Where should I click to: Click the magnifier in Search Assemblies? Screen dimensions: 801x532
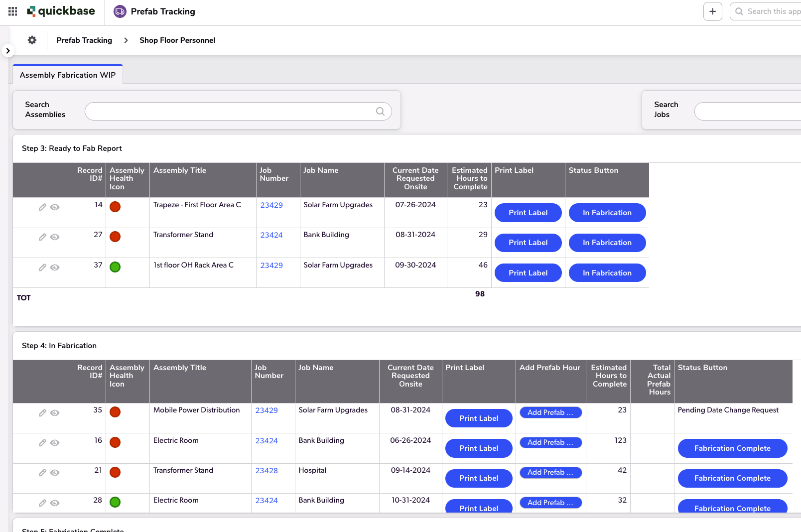tap(380, 112)
